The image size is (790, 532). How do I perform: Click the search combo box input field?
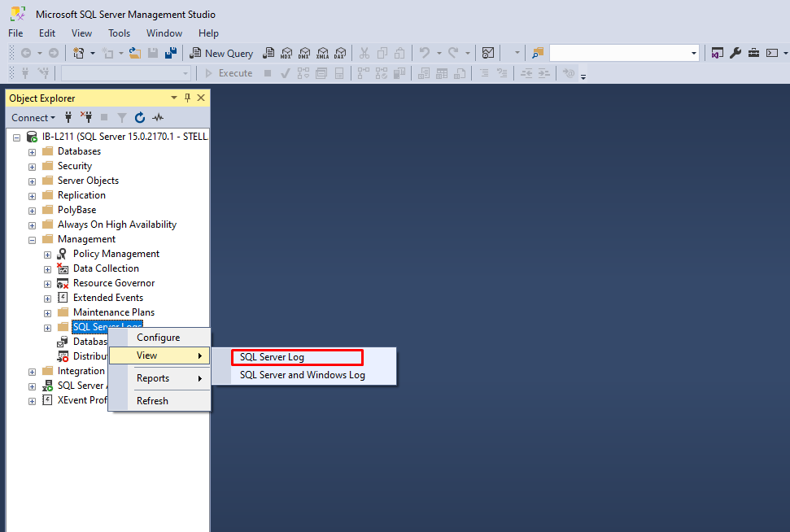pos(619,53)
